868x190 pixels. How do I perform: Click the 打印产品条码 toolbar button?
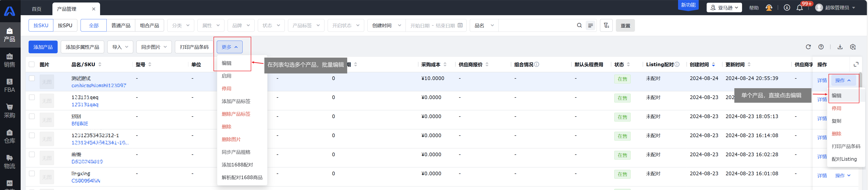click(194, 47)
